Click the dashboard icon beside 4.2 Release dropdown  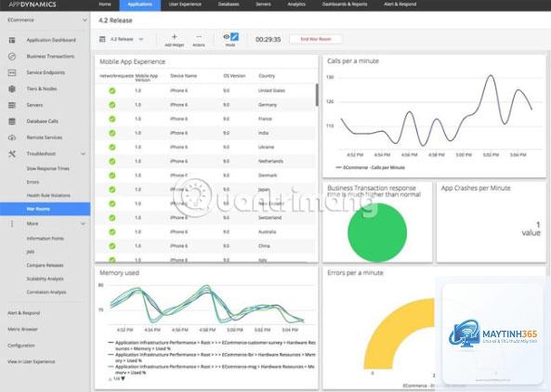[x=102, y=39]
